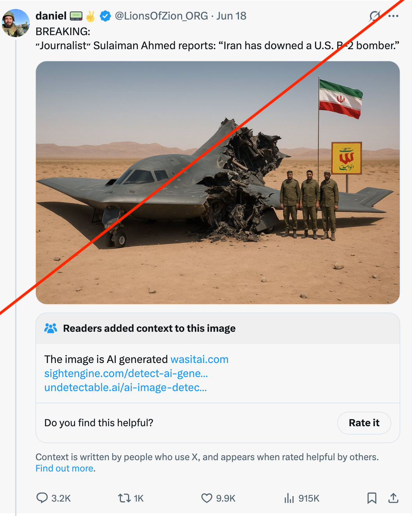Click the display name daniel
This screenshot has width=420, height=516.
[51, 16]
